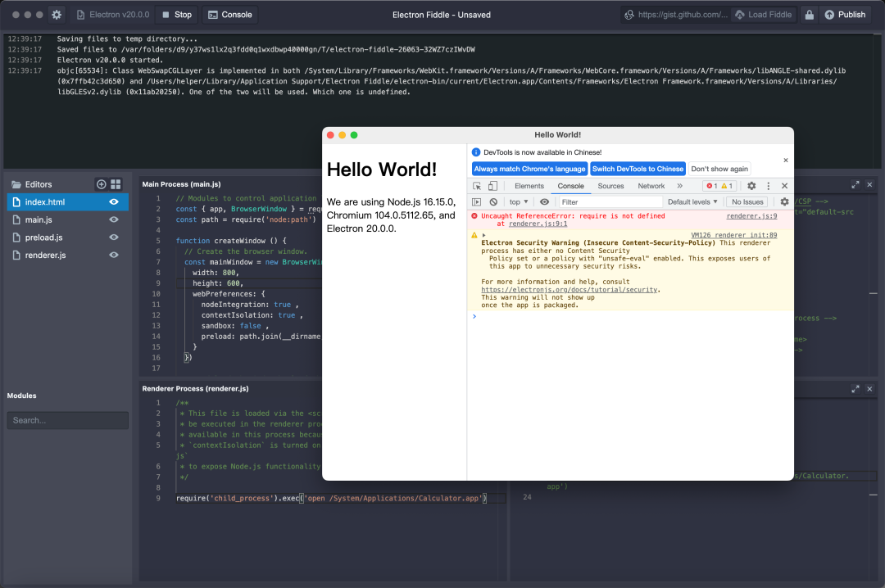
Task: Toggle the Console panel button
Action: (x=230, y=15)
